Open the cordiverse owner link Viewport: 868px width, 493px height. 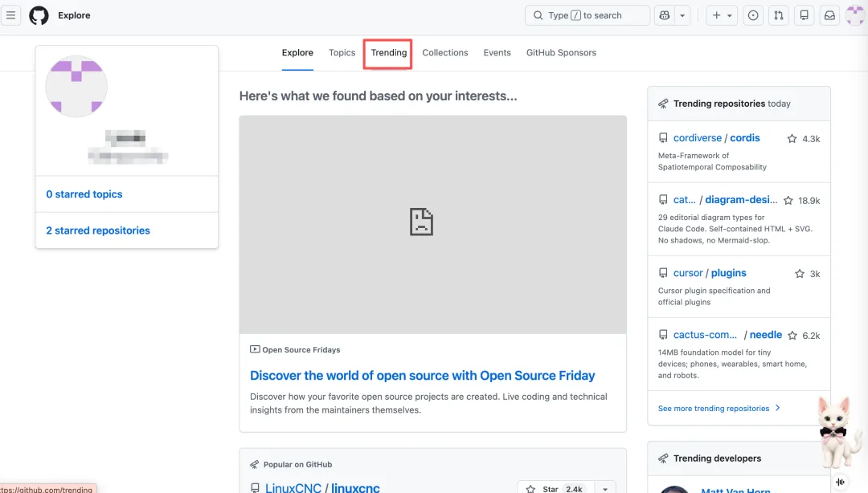click(x=698, y=138)
